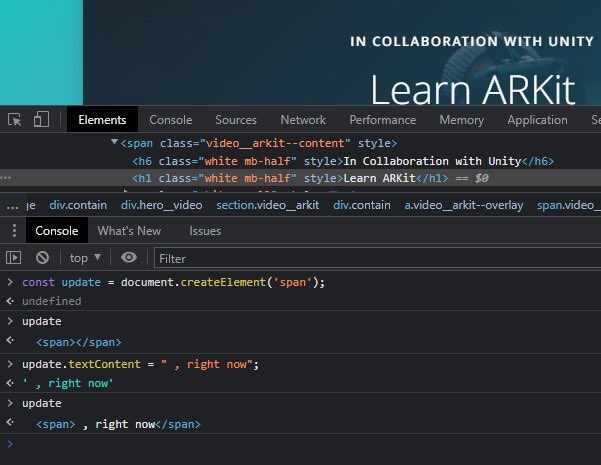Click the a.video__arkit--overlay breadcrumb
Image resolution: width=601 pixels, height=465 pixels.
click(x=464, y=205)
